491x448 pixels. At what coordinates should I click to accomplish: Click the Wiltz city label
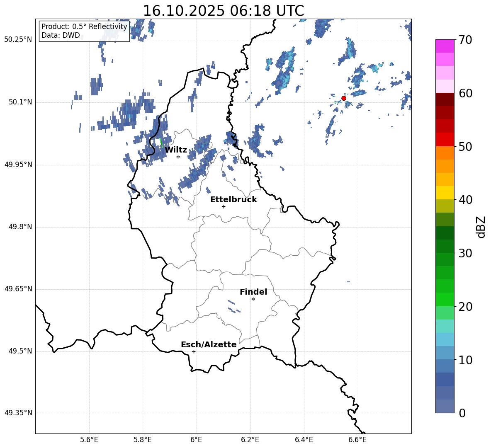tap(176, 150)
